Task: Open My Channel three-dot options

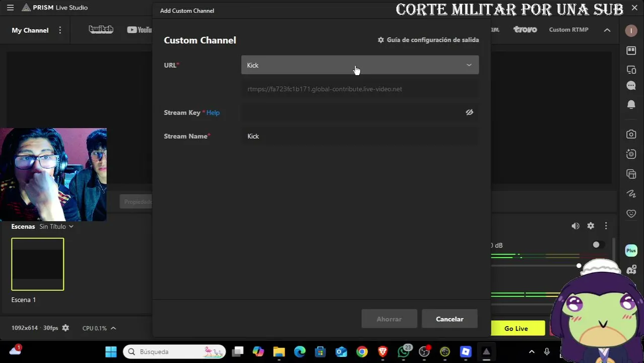Action: [60, 30]
